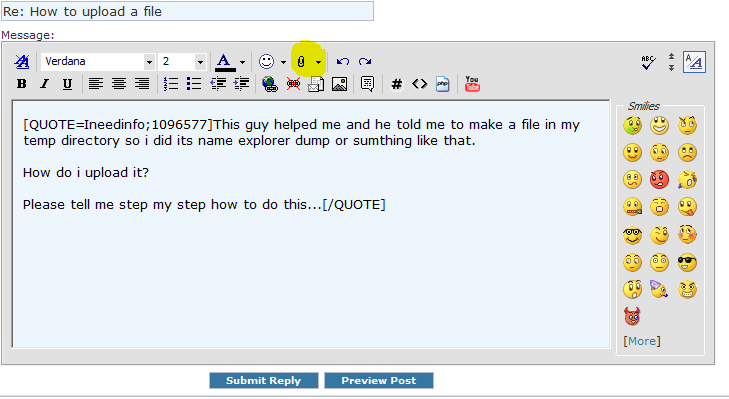Click the toolbar smiley face icon
The image size is (729, 399).
[266, 61]
